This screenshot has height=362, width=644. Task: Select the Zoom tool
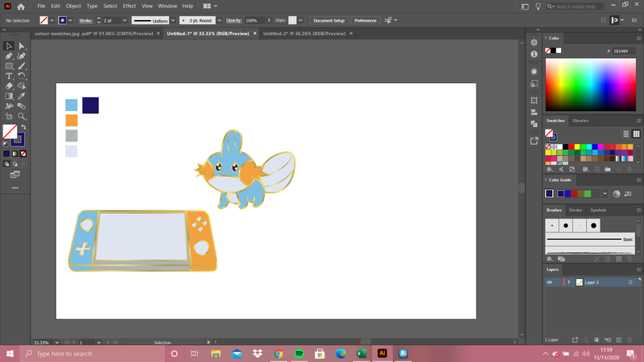[22, 116]
